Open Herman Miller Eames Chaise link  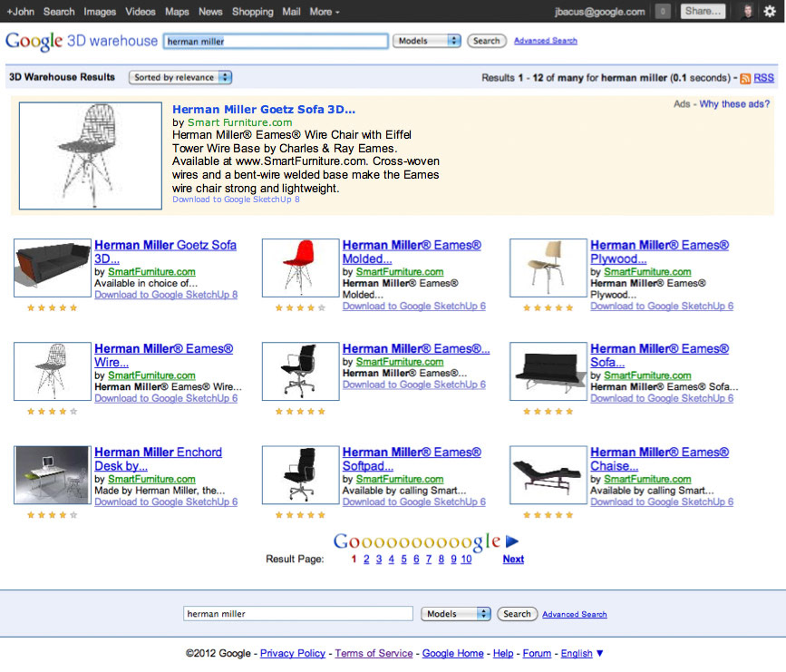659,459
